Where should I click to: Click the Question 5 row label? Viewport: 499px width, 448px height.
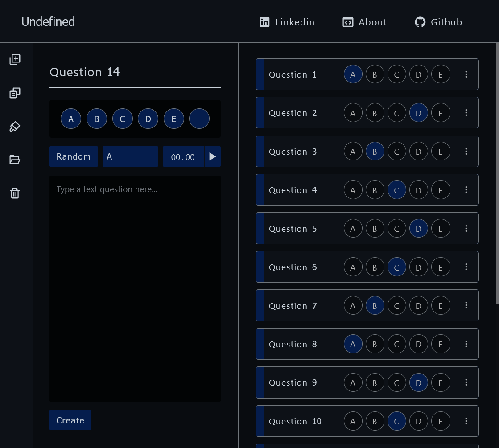(293, 229)
